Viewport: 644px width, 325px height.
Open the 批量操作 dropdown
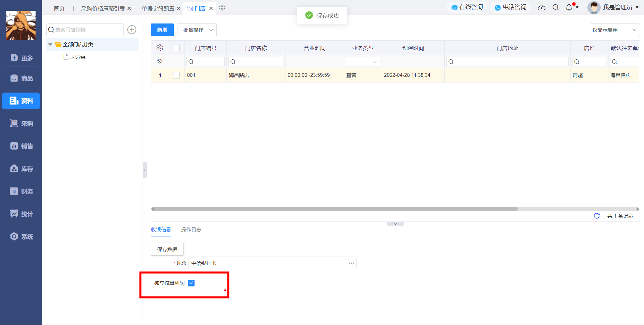197,30
